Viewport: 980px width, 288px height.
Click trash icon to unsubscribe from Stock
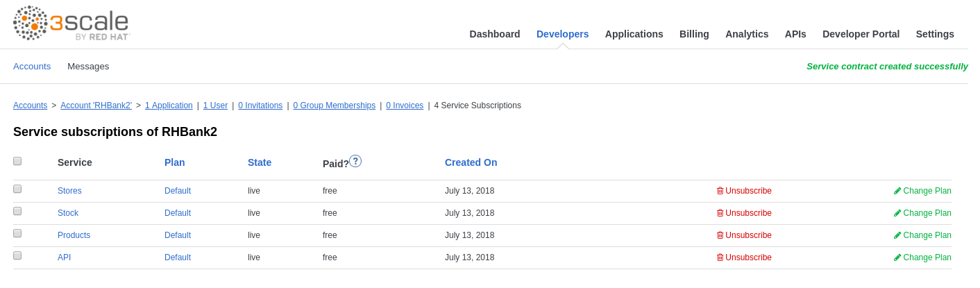[720, 213]
